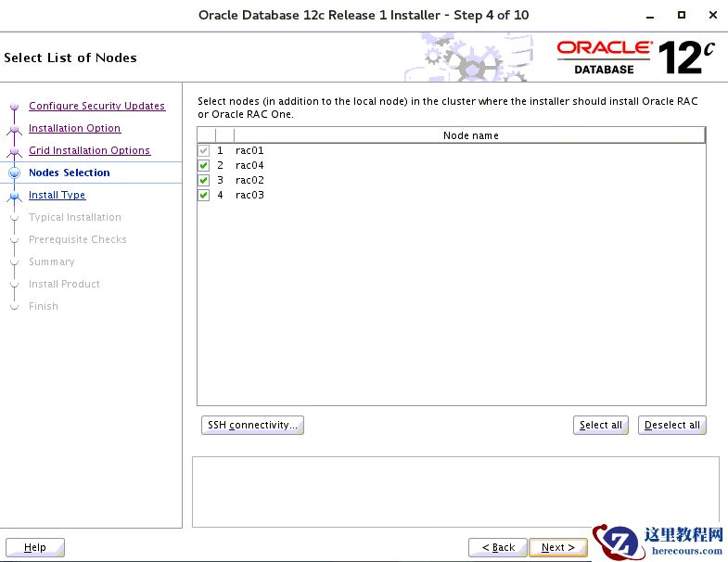Click the Deselect all button
This screenshot has height=562, width=728.
pos(671,425)
